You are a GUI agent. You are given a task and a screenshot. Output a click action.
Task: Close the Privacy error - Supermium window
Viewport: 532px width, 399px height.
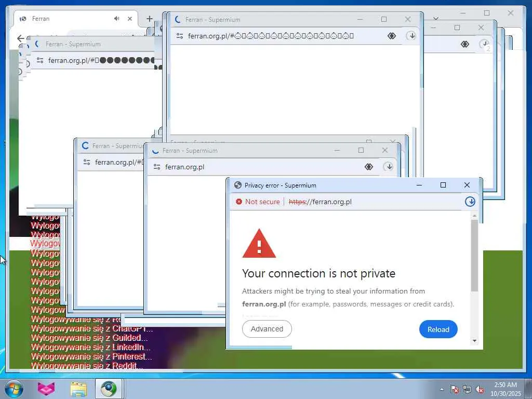pyautogui.click(x=467, y=185)
